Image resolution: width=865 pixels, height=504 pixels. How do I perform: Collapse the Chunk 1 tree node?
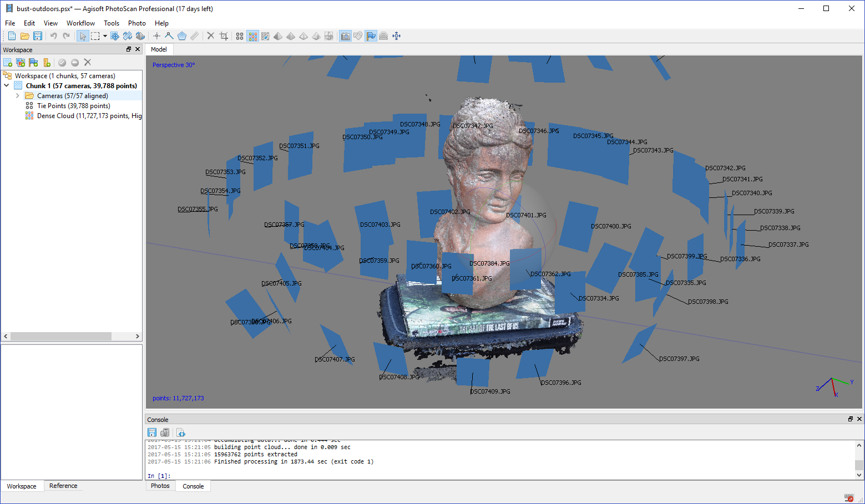[x=7, y=86]
